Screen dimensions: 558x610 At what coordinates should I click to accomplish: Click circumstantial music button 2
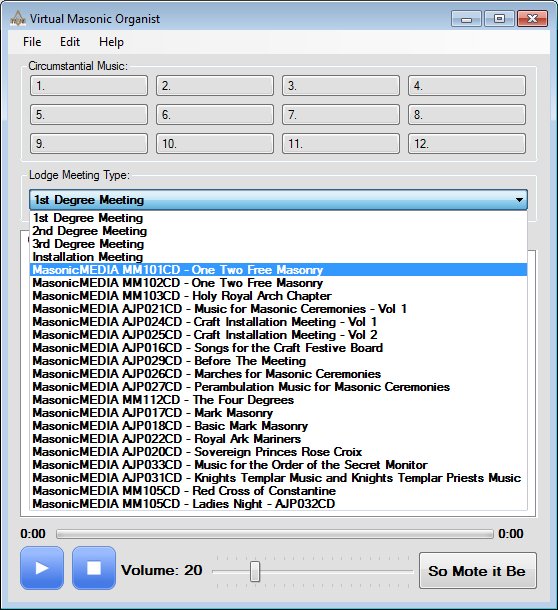tap(215, 86)
